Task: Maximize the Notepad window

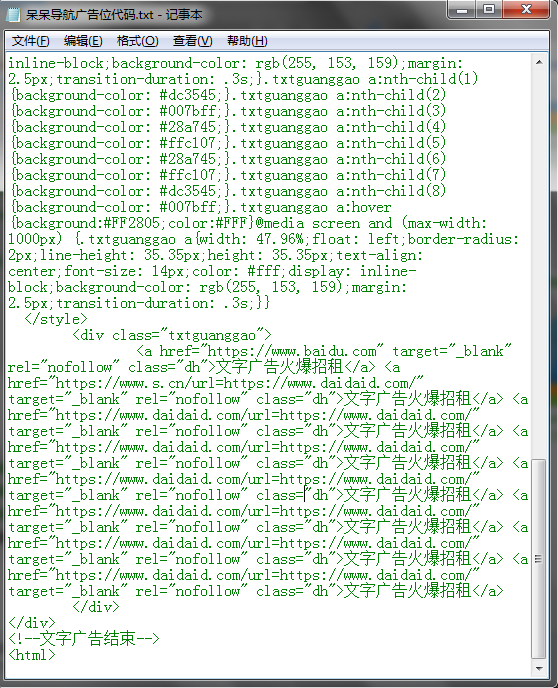Action: click(x=489, y=10)
